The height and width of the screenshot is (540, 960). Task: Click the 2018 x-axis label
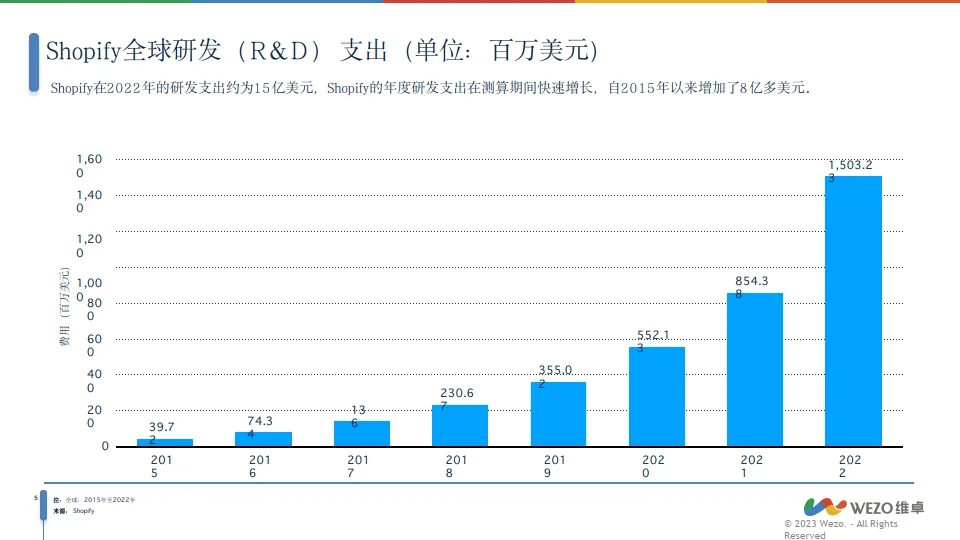pos(456,466)
